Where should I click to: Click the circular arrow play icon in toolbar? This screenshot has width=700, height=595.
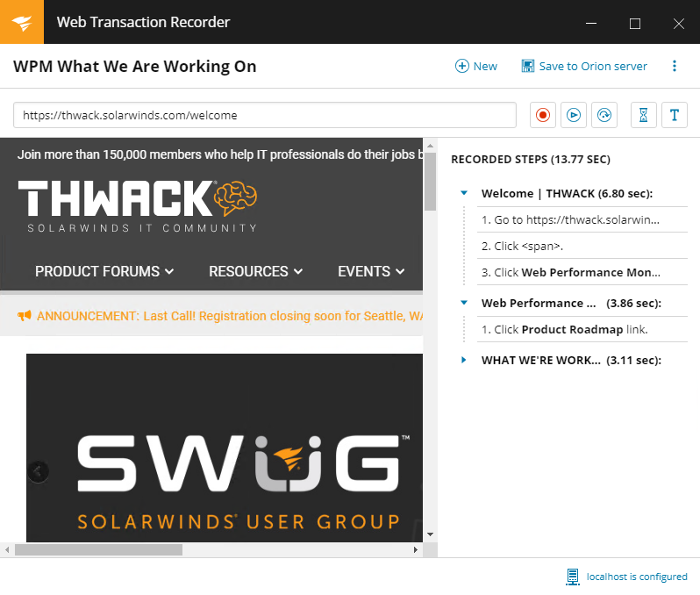pos(604,115)
